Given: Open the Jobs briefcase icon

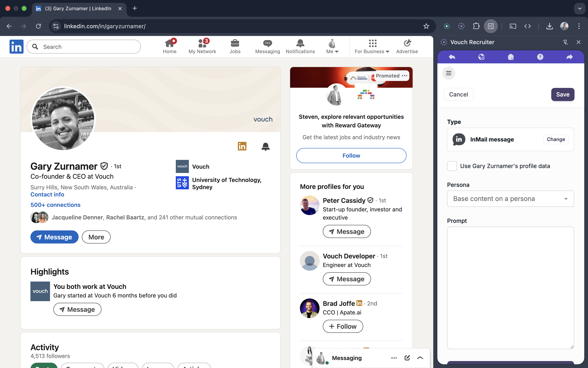Looking at the screenshot, I should click(235, 46).
